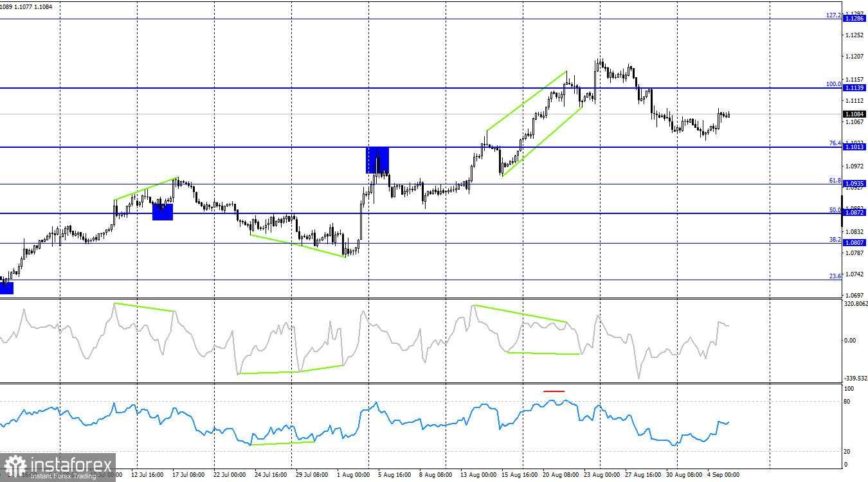868x482 pixels.
Task: Click the 1.1013 price level tag
Action: pyautogui.click(x=854, y=147)
